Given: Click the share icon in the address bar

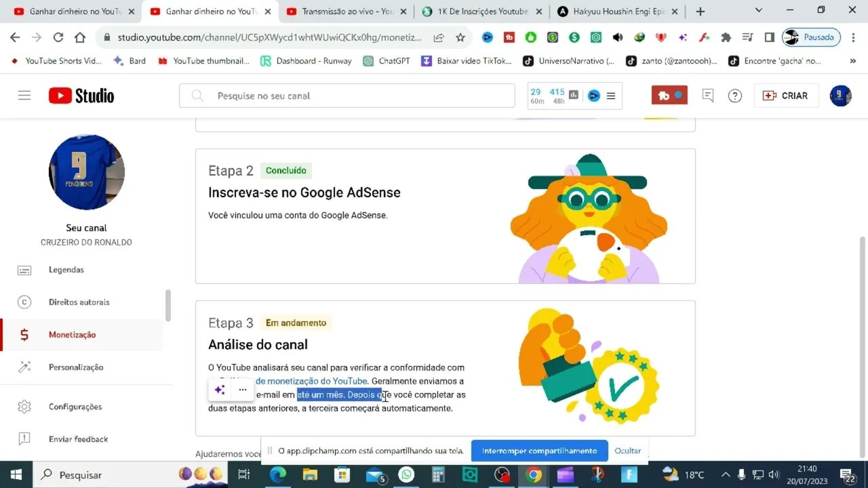Looking at the screenshot, I should pyautogui.click(x=439, y=38).
